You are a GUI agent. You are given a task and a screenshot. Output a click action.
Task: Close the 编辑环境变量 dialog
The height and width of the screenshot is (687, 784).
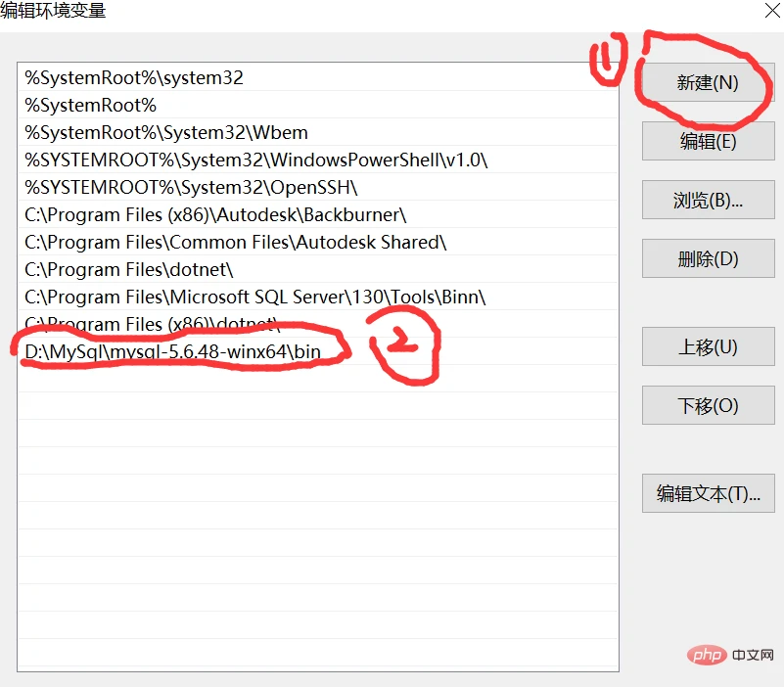pyautogui.click(x=772, y=10)
